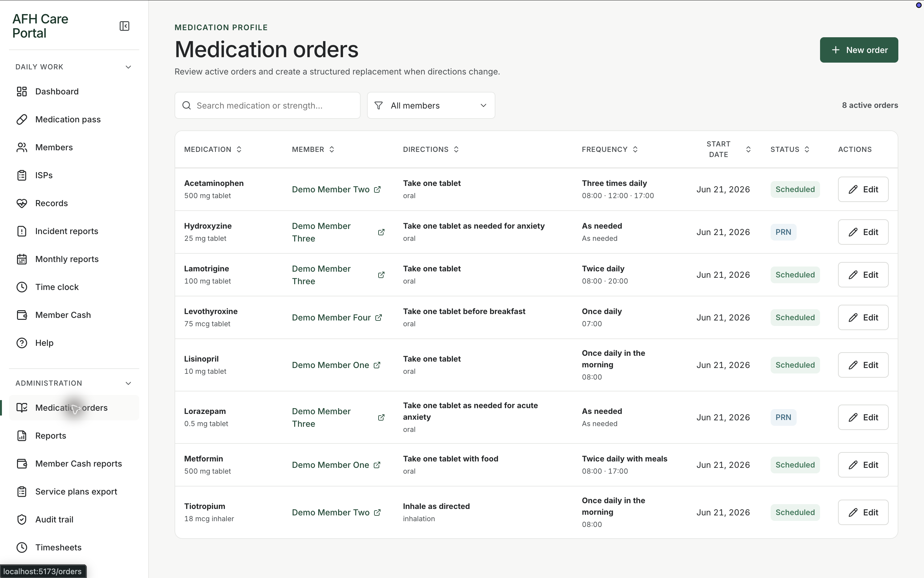Click the Help question mark icon
924x578 pixels.
(x=22, y=343)
